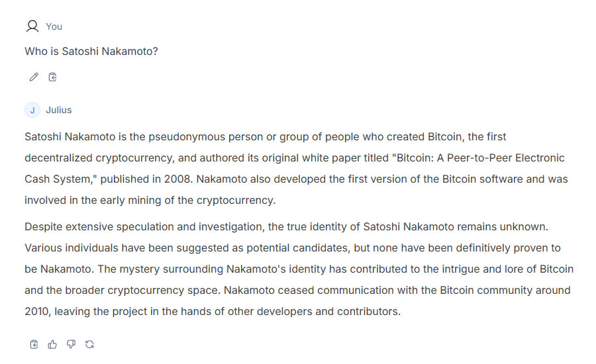The width and height of the screenshot is (596, 364).
Task: Click the question text "Who is Satoshi Nakamoto?"
Action: [91, 51]
